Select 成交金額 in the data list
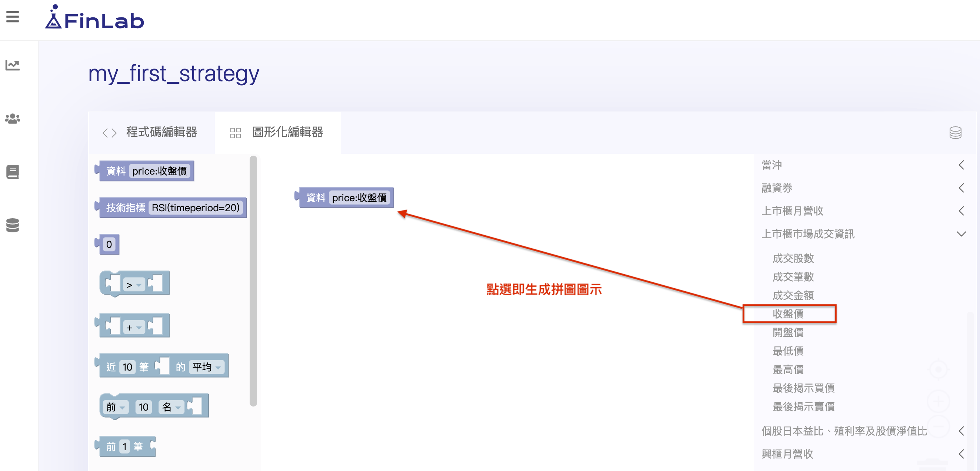The width and height of the screenshot is (980, 471). 793,295
